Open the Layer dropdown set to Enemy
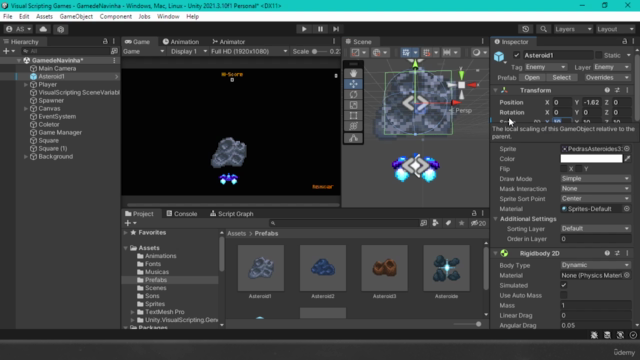Image resolution: width=640 pixels, height=360 pixels. [x=611, y=67]
